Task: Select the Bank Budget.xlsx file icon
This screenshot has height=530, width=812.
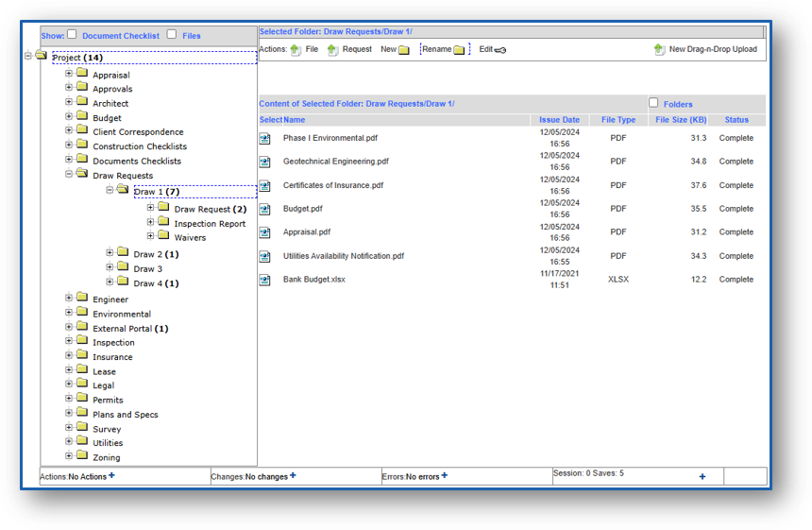Action: 265,280
